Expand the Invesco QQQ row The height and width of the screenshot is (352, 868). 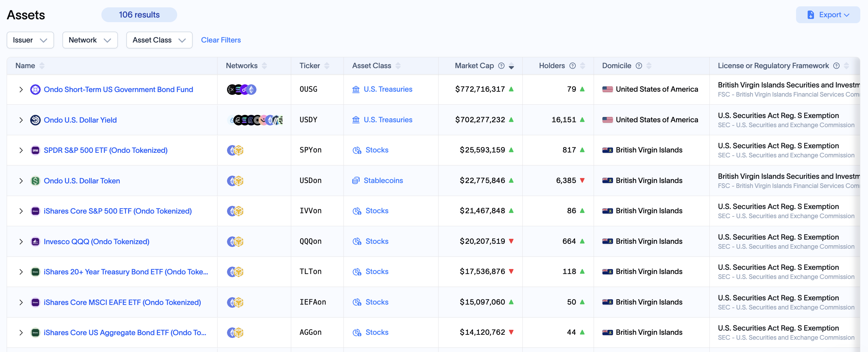[21, 242]
